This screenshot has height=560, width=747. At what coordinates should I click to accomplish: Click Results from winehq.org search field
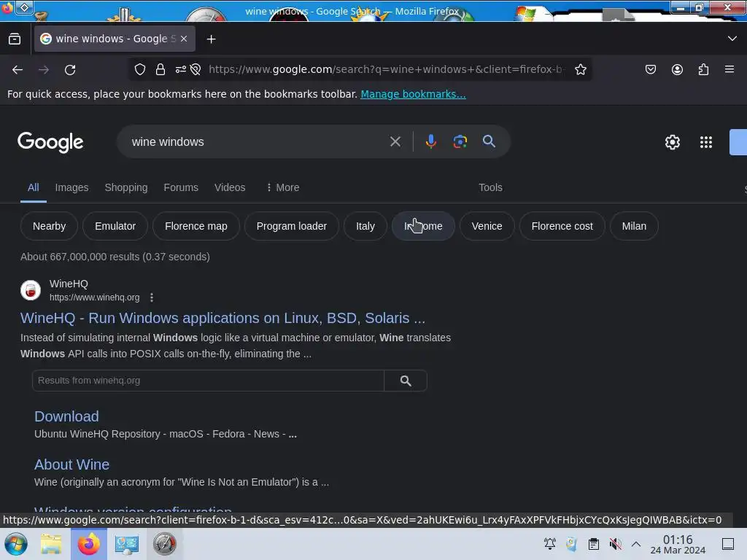click(x=208, y=381)
